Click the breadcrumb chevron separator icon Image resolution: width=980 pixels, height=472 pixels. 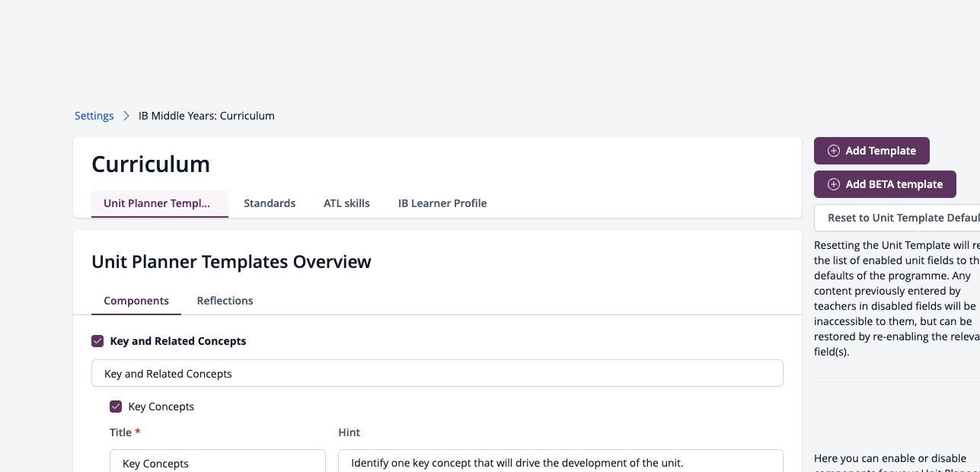(x=126, y=116)
